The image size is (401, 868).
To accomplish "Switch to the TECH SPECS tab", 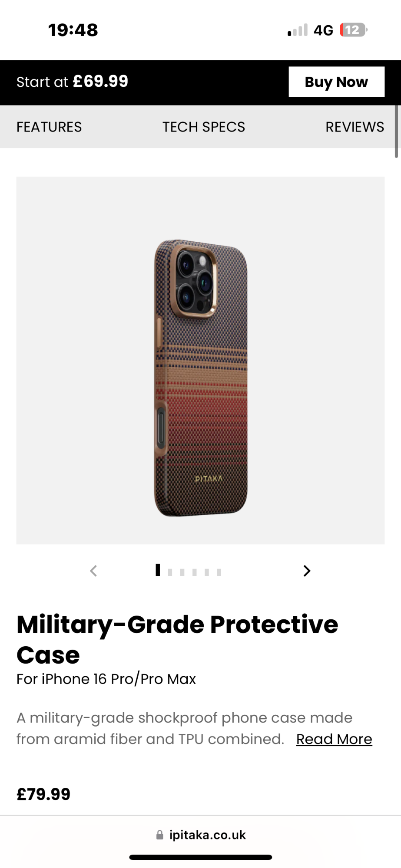I will click(x=204, y=127).
